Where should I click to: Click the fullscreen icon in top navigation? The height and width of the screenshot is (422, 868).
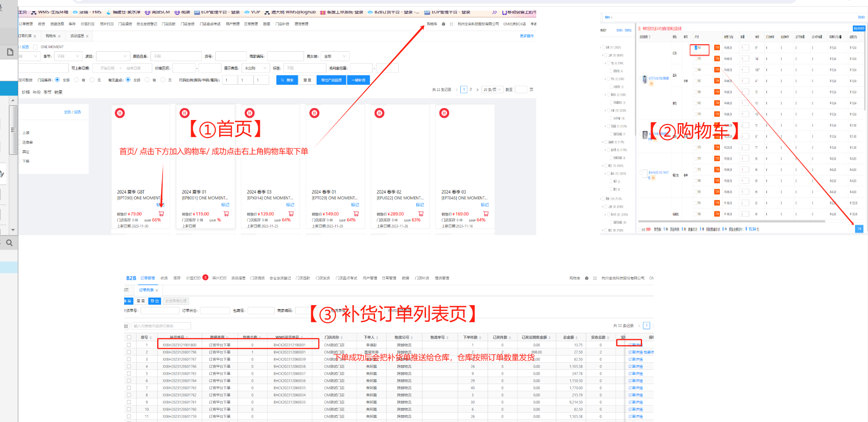click(451, 24)
